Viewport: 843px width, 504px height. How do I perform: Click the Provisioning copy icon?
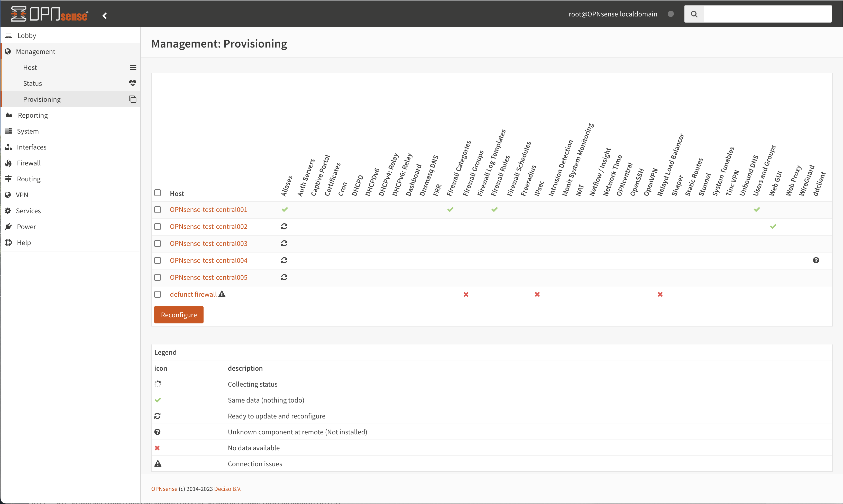133,99
